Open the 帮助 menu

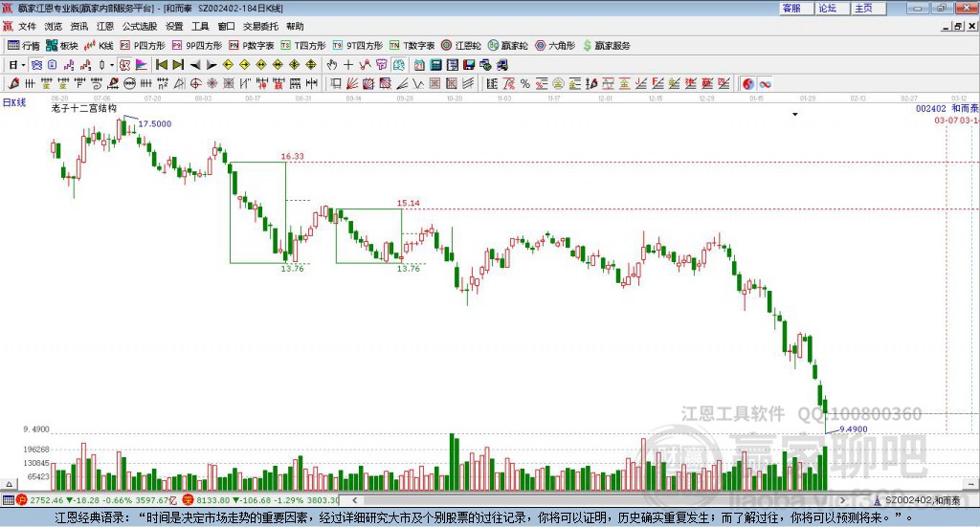[295, 26]
